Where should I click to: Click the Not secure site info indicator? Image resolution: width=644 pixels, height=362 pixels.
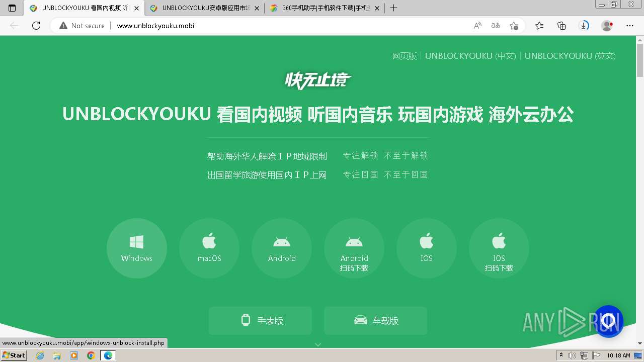click(x=82, y=26)
